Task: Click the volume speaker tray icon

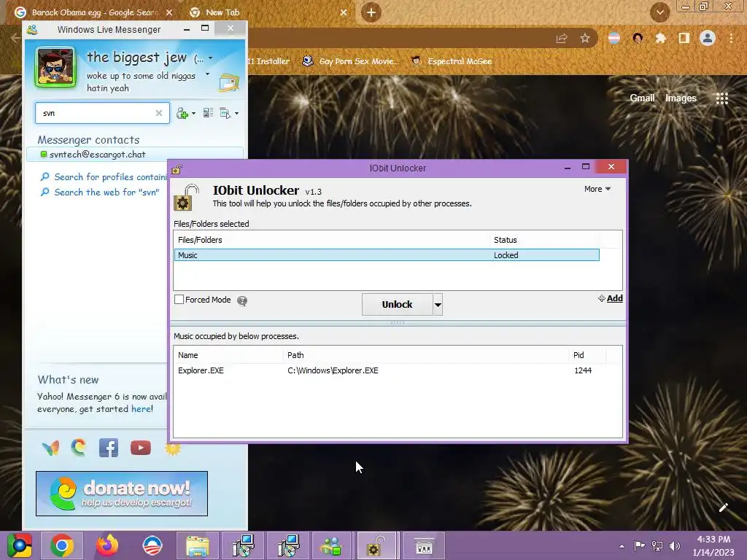Action: 675,545
